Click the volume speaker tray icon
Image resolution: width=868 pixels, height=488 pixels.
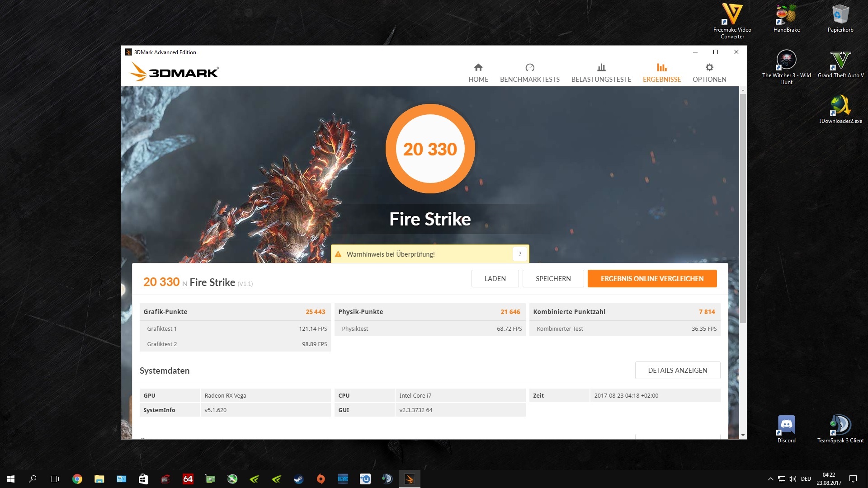click(793, 479)
